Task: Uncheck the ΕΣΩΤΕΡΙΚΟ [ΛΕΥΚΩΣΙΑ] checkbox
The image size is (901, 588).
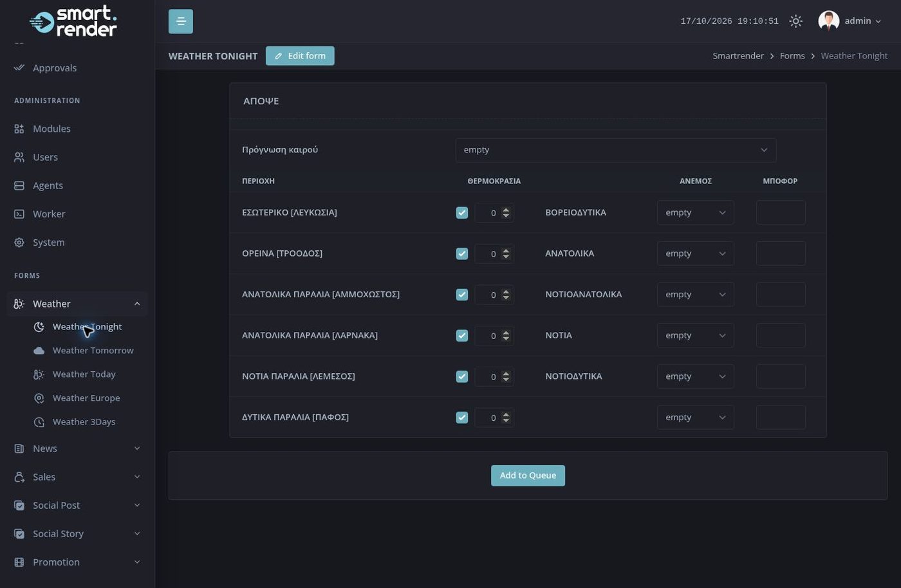Action: coord(462,213)
